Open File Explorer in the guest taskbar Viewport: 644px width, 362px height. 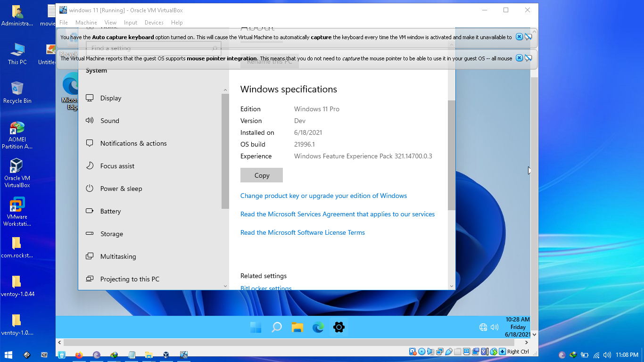(297, 327)
